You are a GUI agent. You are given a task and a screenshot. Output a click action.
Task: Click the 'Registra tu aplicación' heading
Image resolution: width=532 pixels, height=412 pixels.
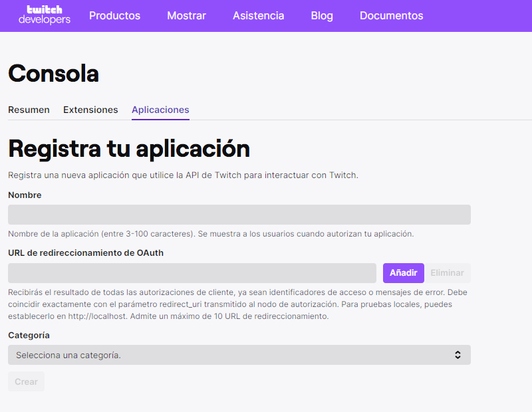coord(129,149)
